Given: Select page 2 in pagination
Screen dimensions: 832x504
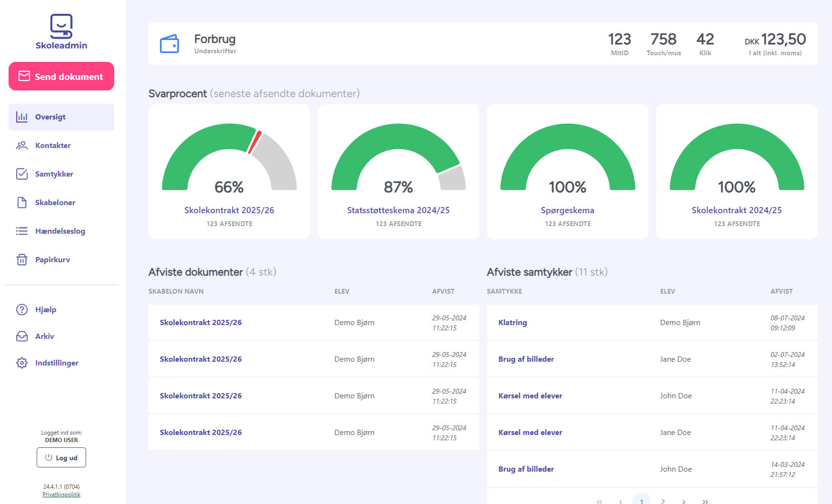Looking at the screenshot, I should [x=663, y=501].
